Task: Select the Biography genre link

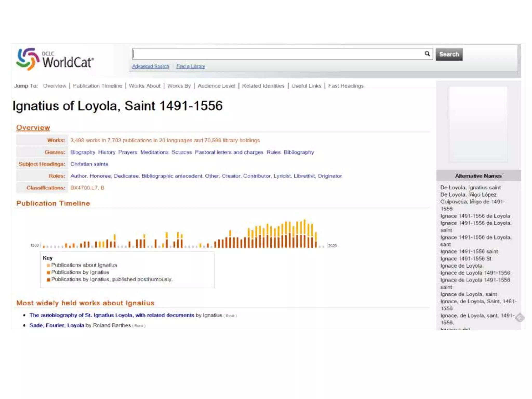Action: [x=83, y=152]
